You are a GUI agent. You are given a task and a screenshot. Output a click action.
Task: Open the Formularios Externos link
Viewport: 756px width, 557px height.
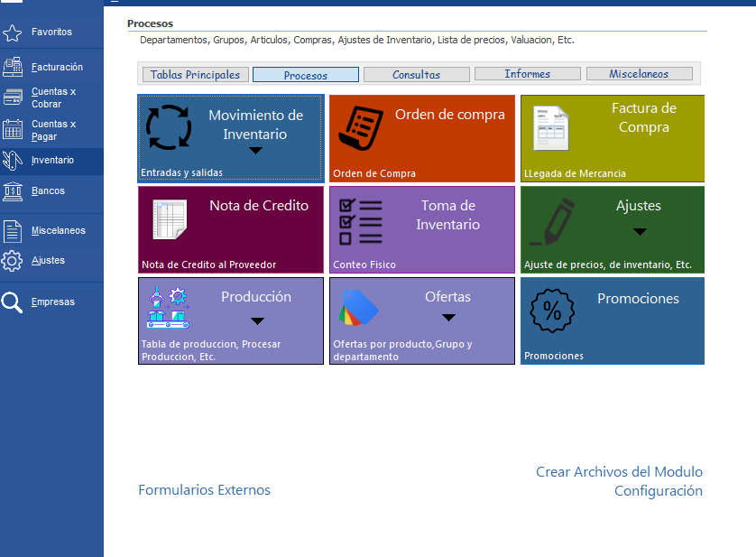point(204,490)
